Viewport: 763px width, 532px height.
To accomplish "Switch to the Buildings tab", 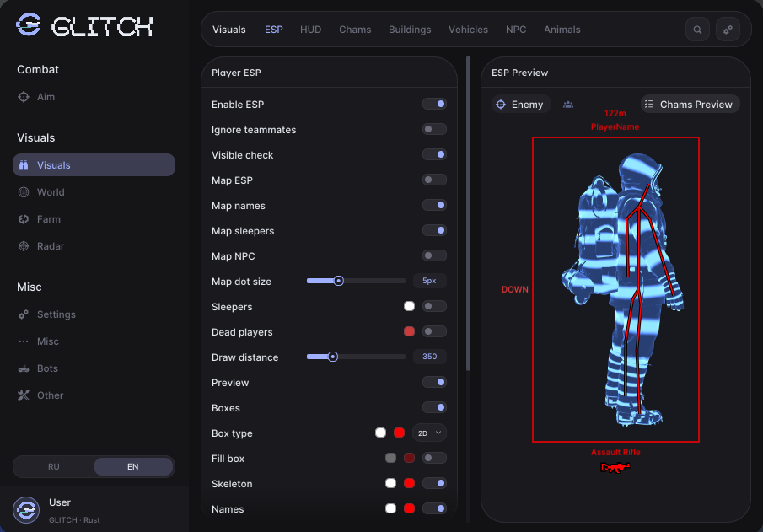I will [x=410, y=30].
